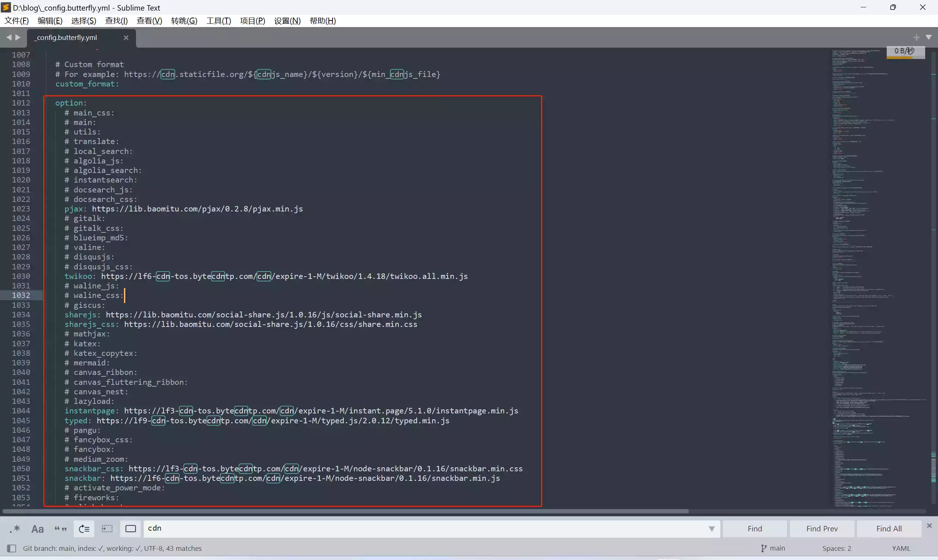Click the instantpage URL line
Viewport: 938px width, 560px height.
291,410
